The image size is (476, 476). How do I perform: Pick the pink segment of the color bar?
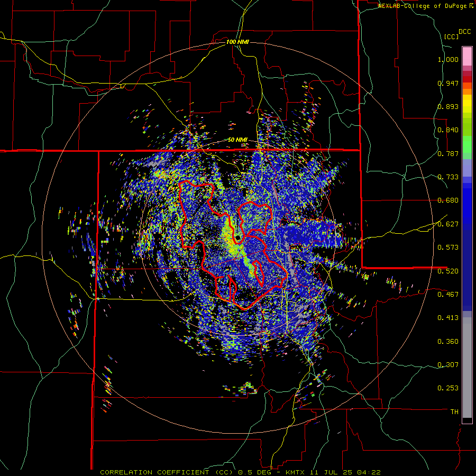point(467,57)
